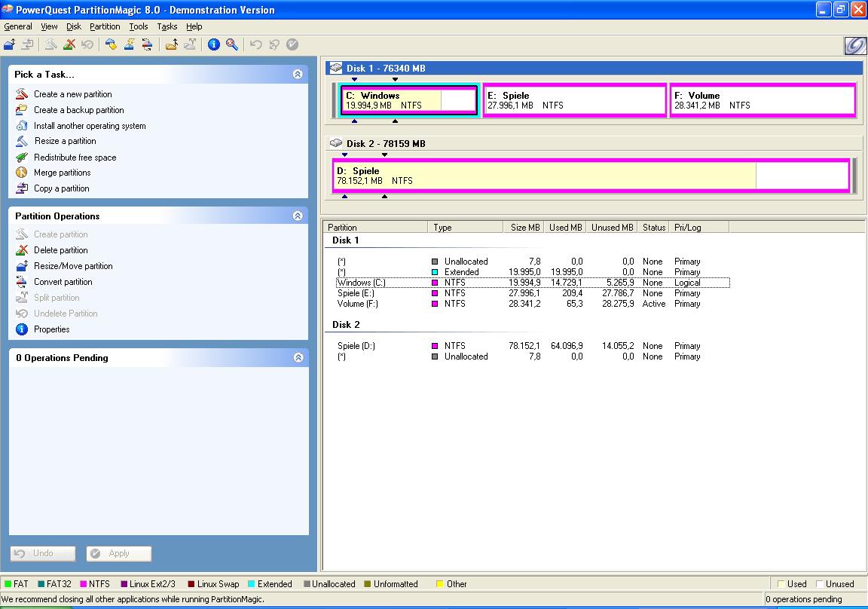Sort by the Partition column header
This screenshot has height=609, width=868.
coord(375,228)
